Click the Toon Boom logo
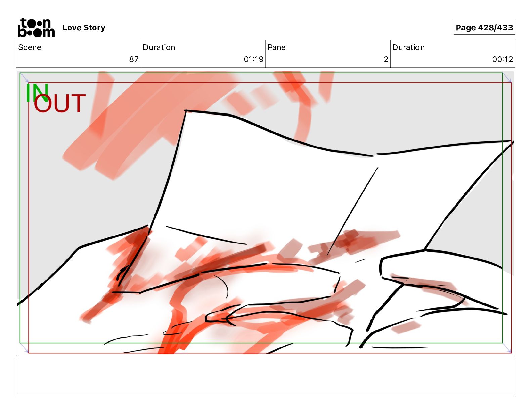 36,28
